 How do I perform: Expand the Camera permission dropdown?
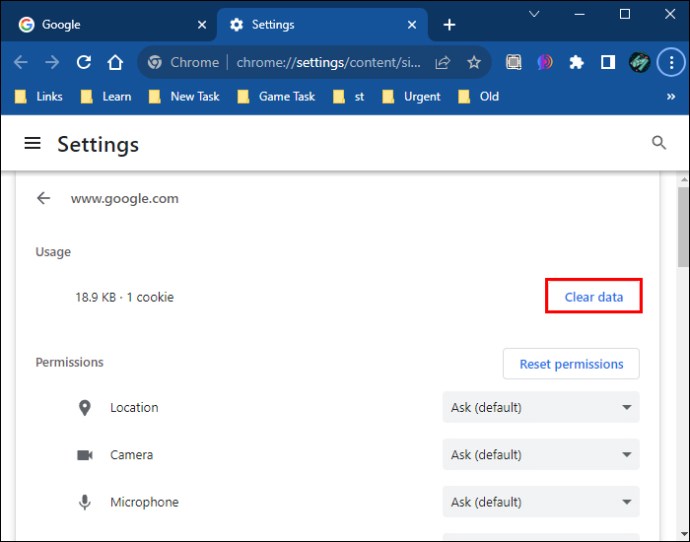541,454
